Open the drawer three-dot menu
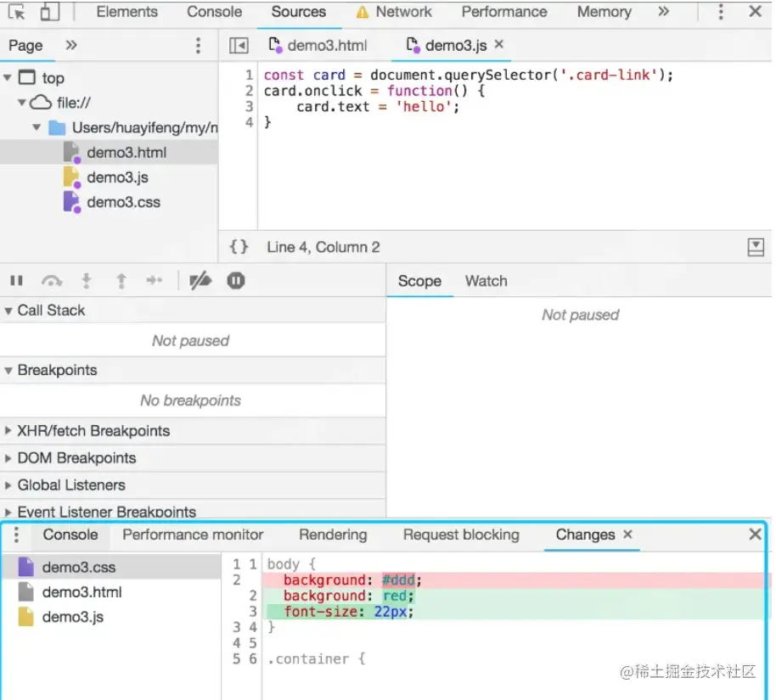The height and width of the screenshot is (700, 776). coord(16,535)
